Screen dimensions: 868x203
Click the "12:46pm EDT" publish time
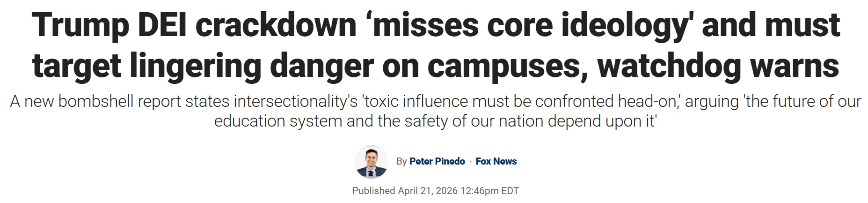489,191
